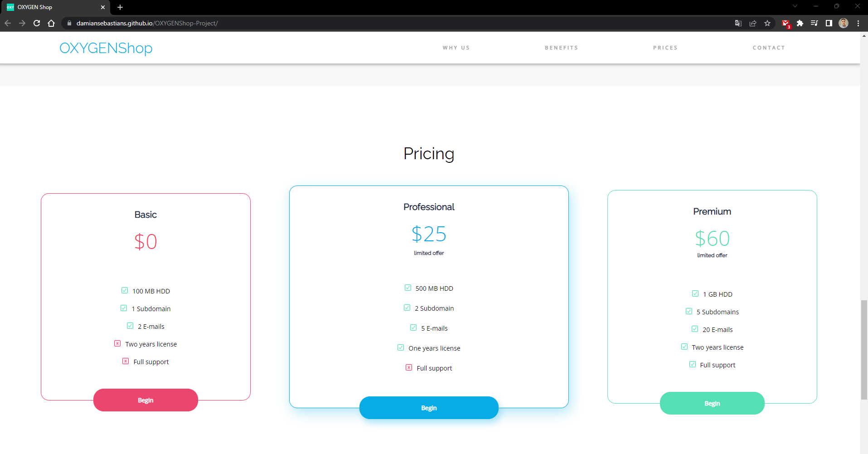Click the Google Translate icon in address bar

click(738, 23)
